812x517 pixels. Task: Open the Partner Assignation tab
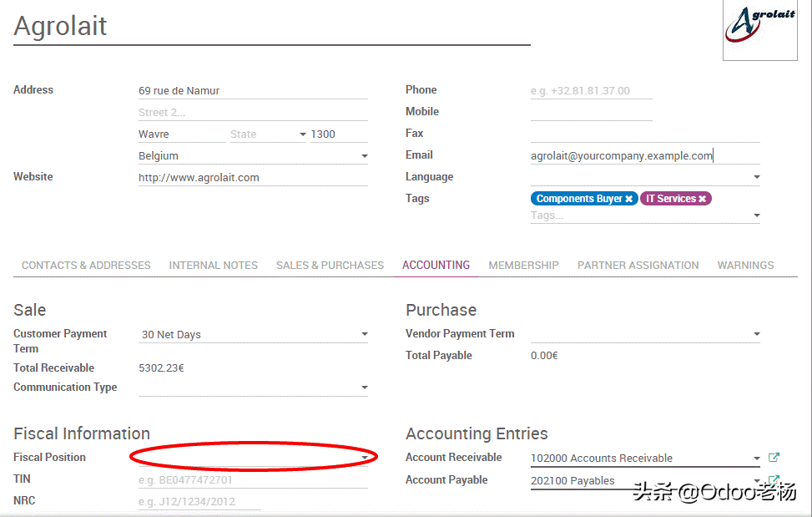tap(638, 266)
